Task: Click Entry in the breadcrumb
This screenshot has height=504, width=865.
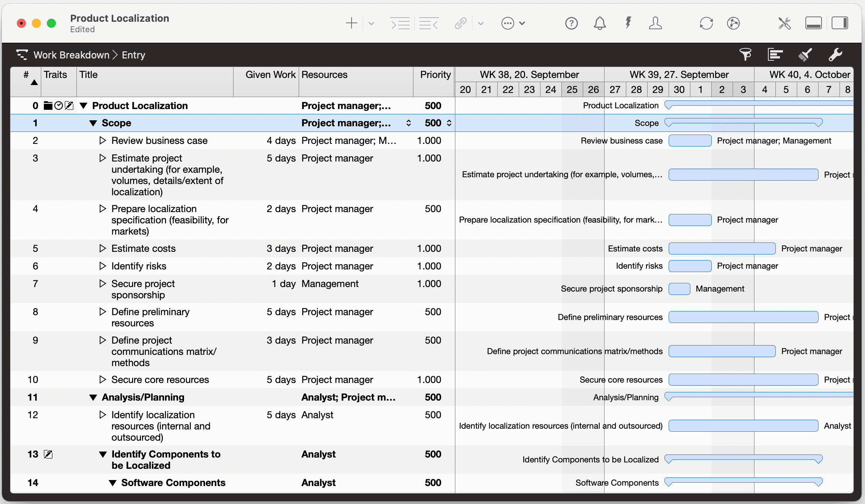Action: pyautogui.click(x=133, y=55)
